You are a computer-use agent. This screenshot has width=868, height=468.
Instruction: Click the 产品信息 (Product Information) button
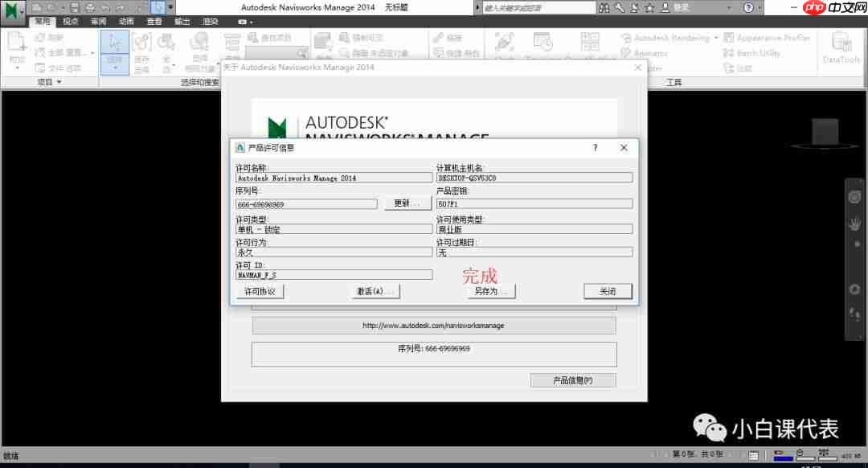tap(573, 380)
